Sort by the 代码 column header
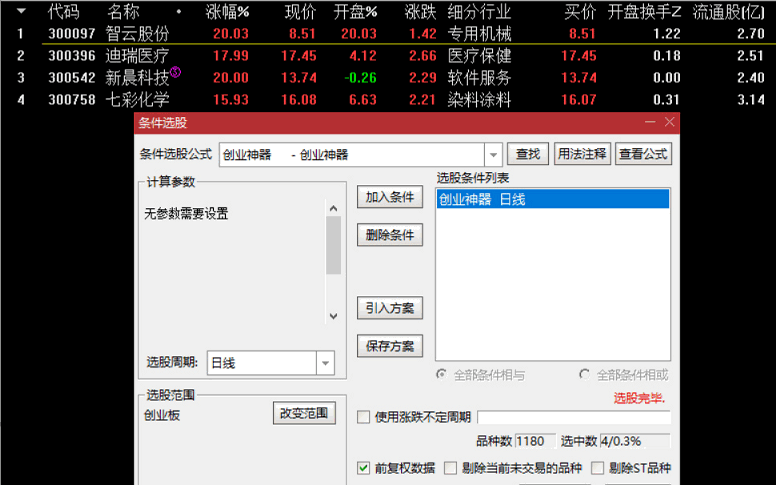Screen dimensions: 776x485 (63, 11)
